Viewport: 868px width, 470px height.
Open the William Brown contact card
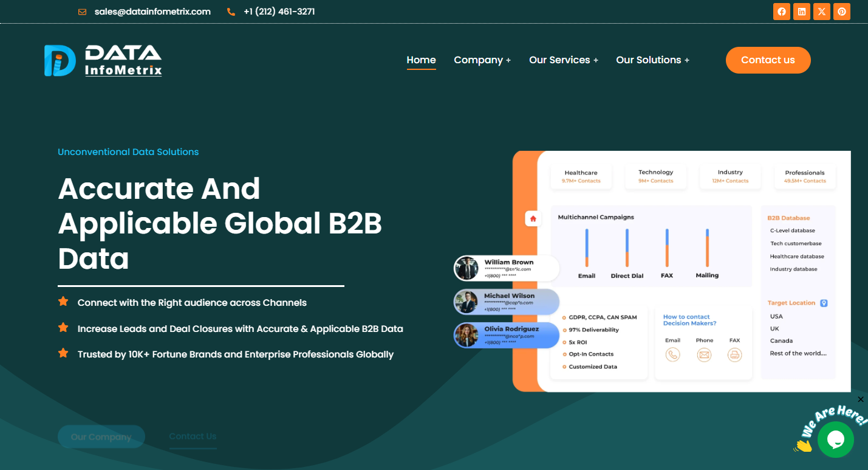coord(507,268)
